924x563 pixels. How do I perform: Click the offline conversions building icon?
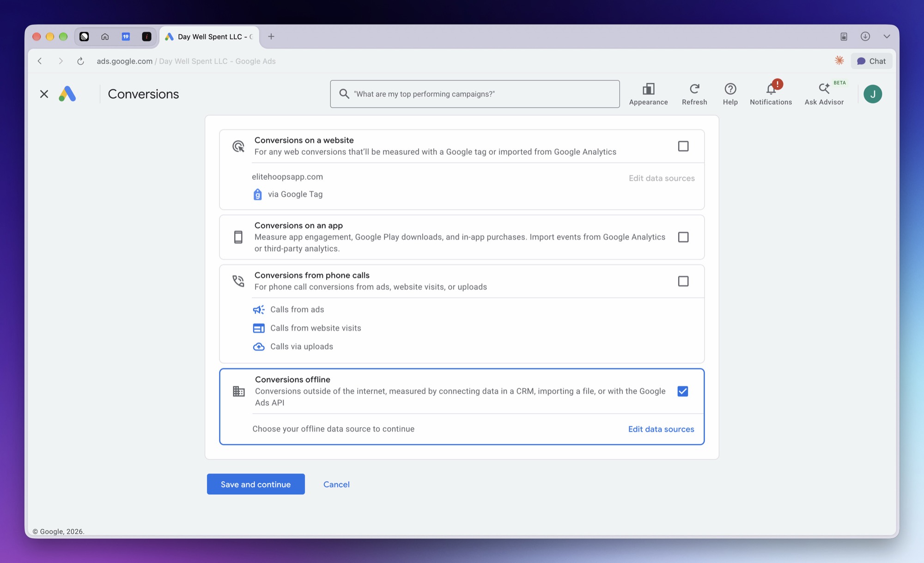point(238,392)
